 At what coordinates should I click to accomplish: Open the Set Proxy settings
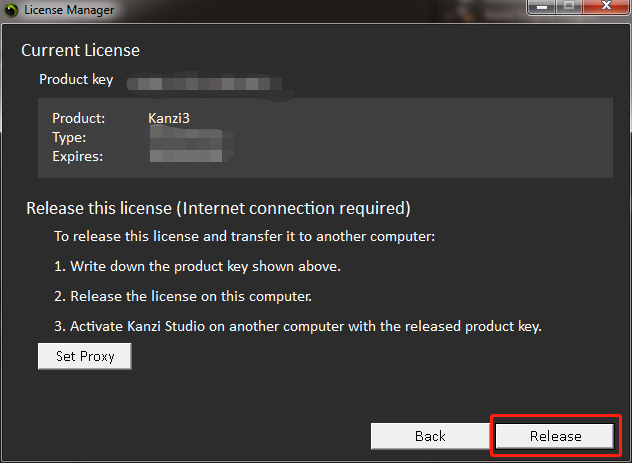pyautogui.click(x=84, y=357)
